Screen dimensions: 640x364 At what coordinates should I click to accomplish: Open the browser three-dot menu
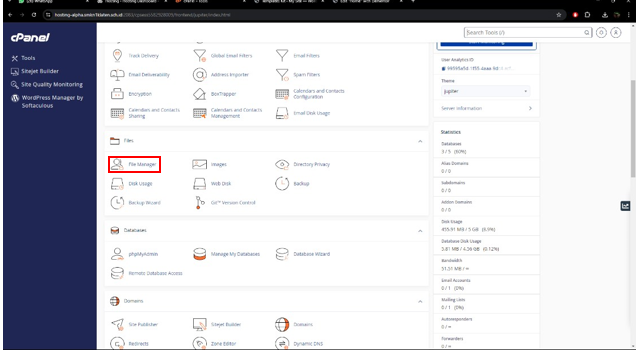coord(630,15)
